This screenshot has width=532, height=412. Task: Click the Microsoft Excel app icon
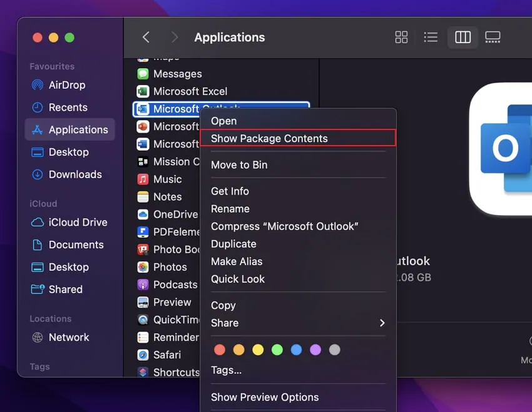[x=143, y=91]
